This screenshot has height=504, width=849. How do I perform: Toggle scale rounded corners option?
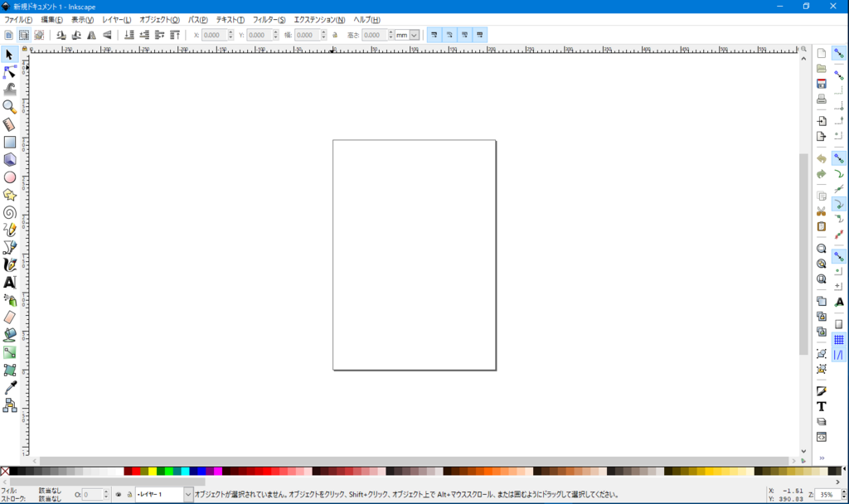click(449, 35)
